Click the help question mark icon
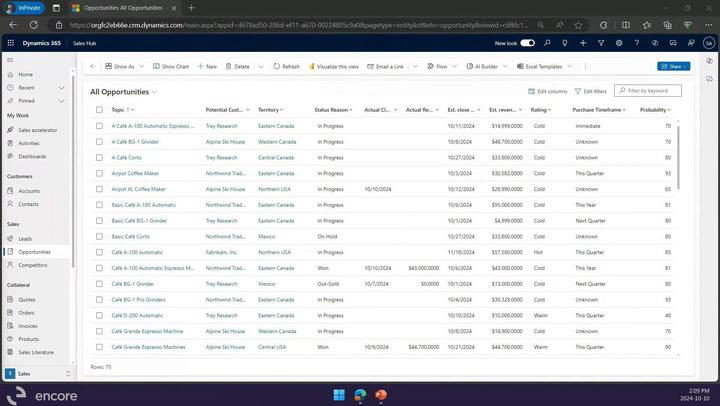Image resolution: width=720 pixels, height=406 pixels. pos(636,43)
